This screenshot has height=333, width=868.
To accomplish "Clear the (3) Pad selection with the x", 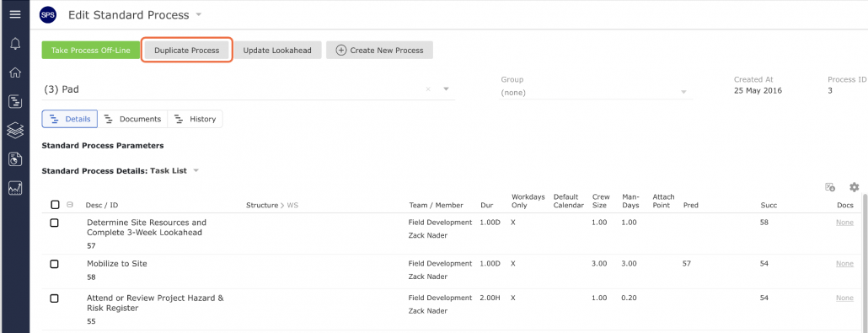I will pos(428,89).
